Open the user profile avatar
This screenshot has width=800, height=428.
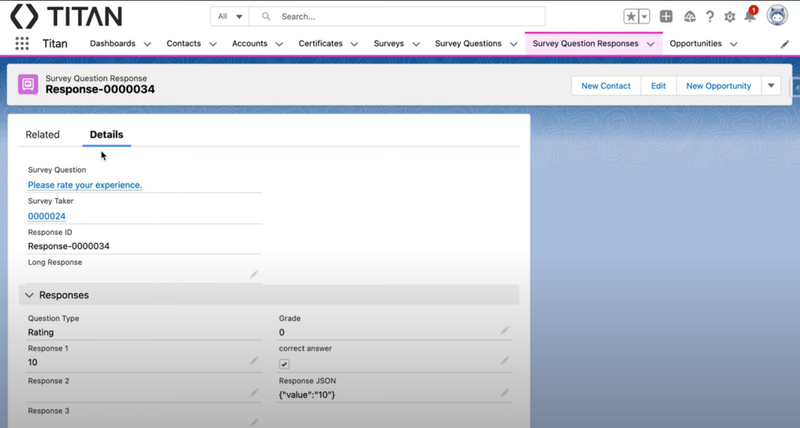click(777, 16)
